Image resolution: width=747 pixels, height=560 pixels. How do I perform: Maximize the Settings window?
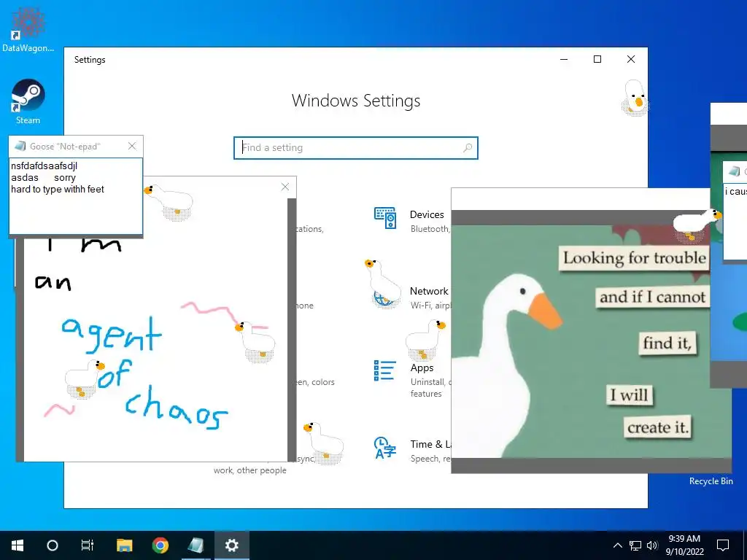point(597,59)
